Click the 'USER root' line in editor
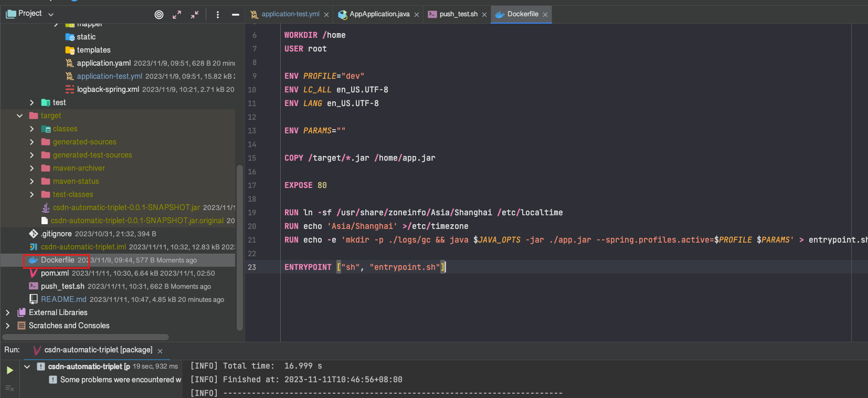The height and width of the screenshot is (398, 868). pyautogui.click(x=305, y=49)
